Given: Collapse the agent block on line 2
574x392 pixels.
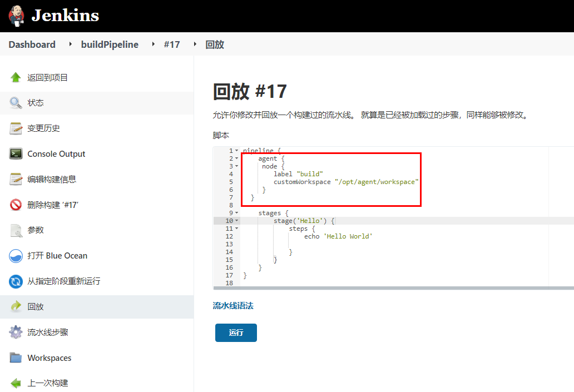Looking at the screenshot, I should point(237,158).
